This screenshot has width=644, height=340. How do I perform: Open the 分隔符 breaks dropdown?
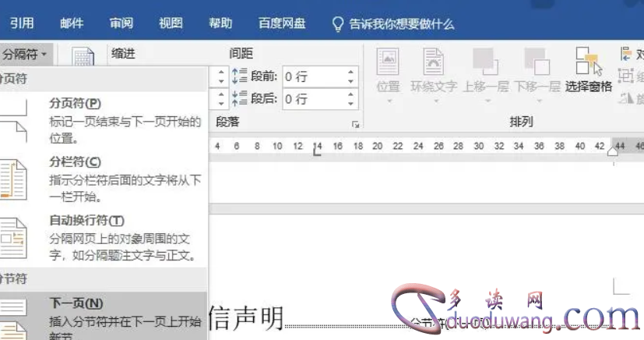[26, 54]
